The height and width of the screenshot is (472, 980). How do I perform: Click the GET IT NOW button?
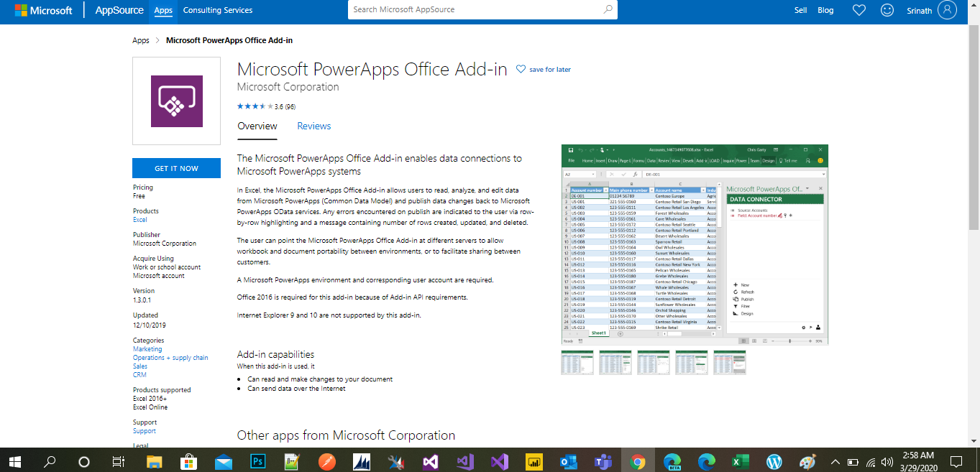[x=176, y=167]
